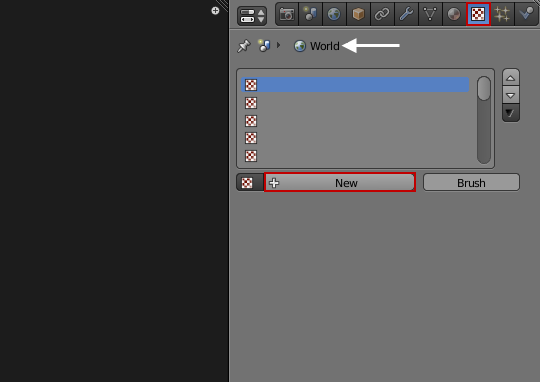Image resolution: width=540 pixels, height=382 pixels.
Task: Open Physics properties tab
Action: click(x=526, y=14)
